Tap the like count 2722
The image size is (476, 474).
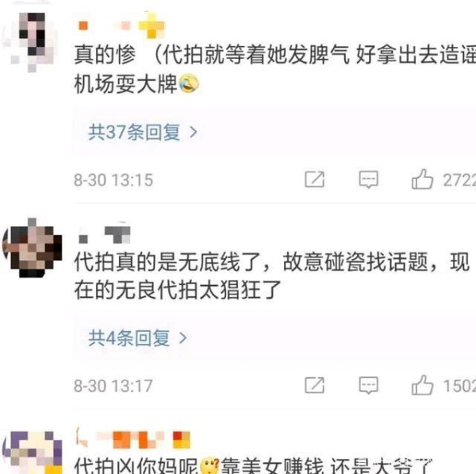pyautogui.click(x=459, y=180)
